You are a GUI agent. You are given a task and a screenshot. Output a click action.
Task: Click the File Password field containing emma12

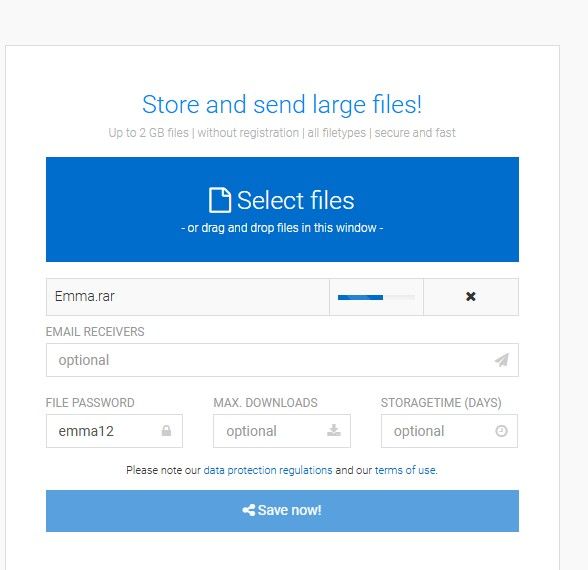point(114,430)
